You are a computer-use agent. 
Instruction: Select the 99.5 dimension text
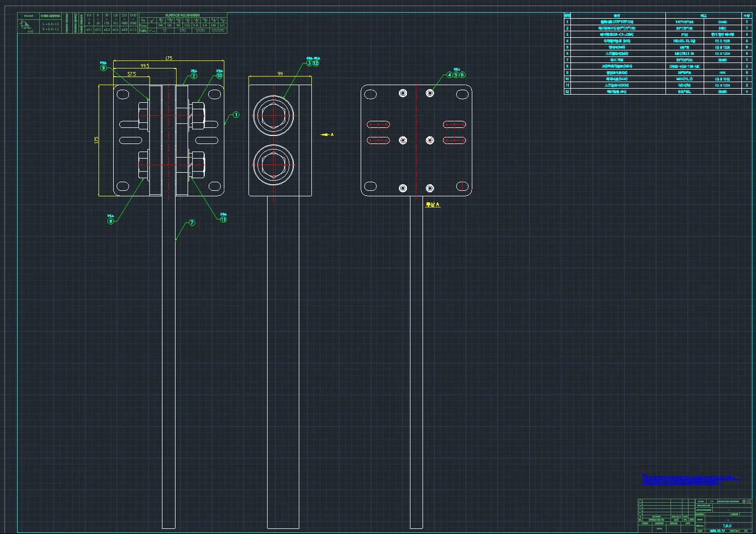[145, 66]
